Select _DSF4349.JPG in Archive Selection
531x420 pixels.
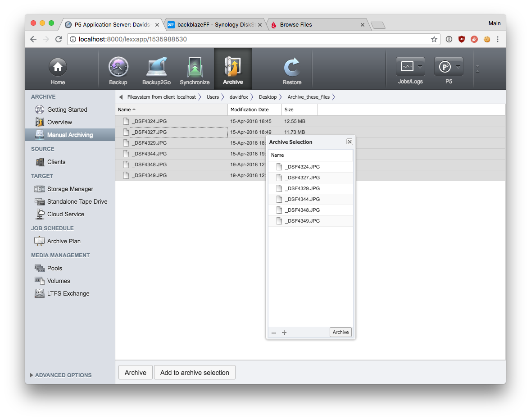(311, 221)
